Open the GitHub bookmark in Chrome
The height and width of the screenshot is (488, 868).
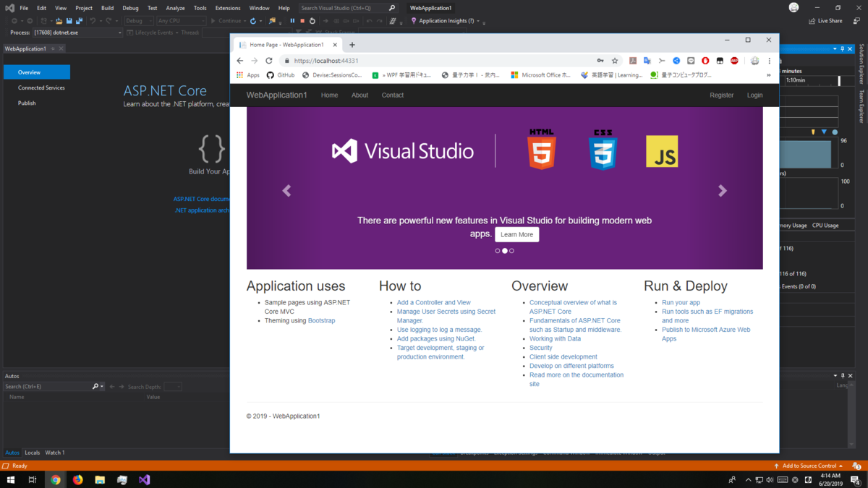tap(281, 74)
